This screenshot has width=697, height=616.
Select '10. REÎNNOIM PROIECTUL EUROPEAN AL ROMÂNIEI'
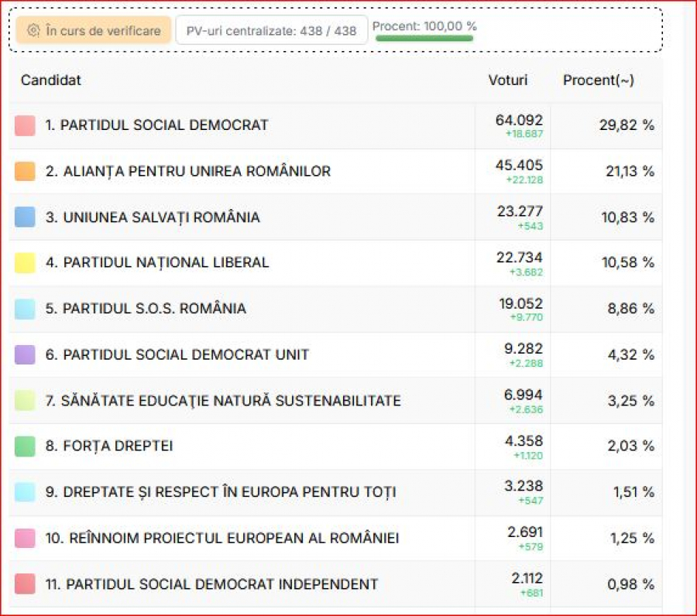[222, 539]
